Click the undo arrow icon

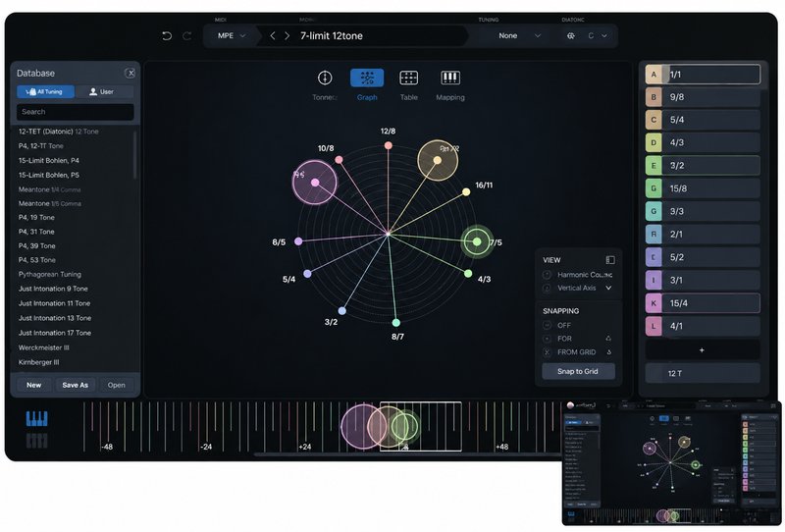point(167,35)
